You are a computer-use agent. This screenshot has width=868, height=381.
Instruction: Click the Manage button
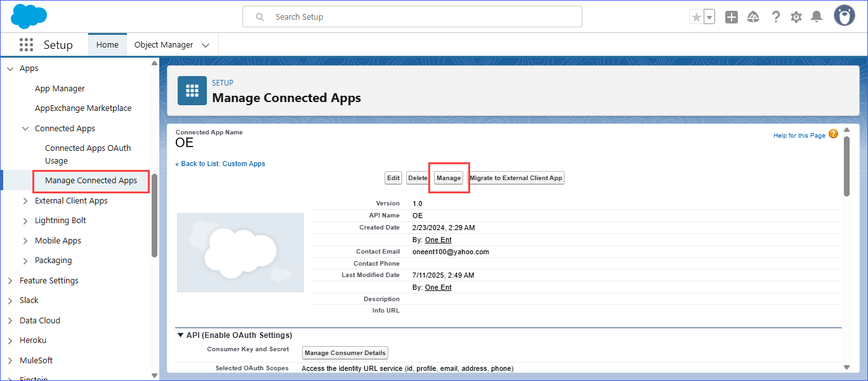(449, 178)
